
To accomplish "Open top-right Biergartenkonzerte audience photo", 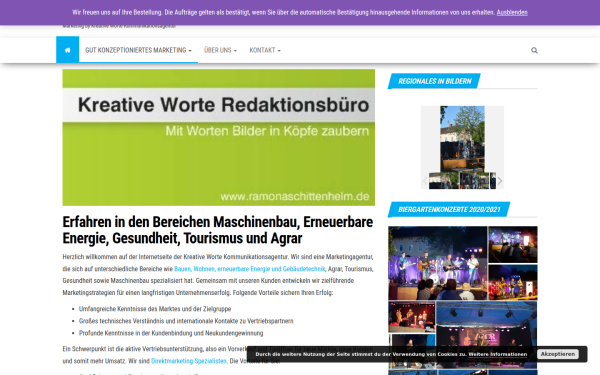I will point(513,245).
